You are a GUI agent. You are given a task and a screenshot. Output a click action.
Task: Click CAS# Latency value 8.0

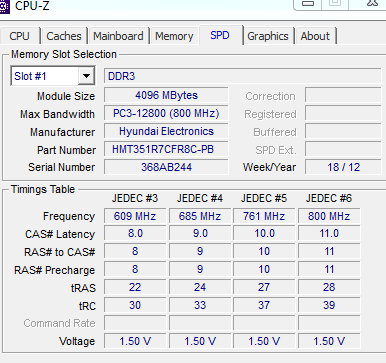point(135,233)
